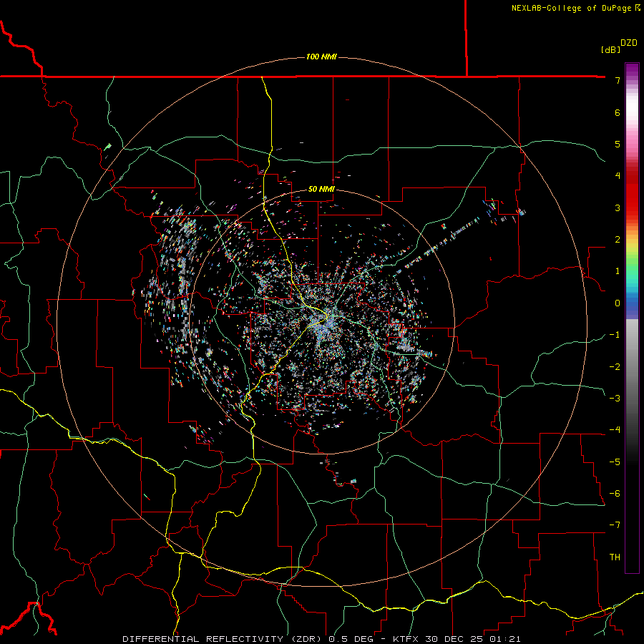Click the [dB] unit label
The image size is (644, 644).
click(610, 49)
